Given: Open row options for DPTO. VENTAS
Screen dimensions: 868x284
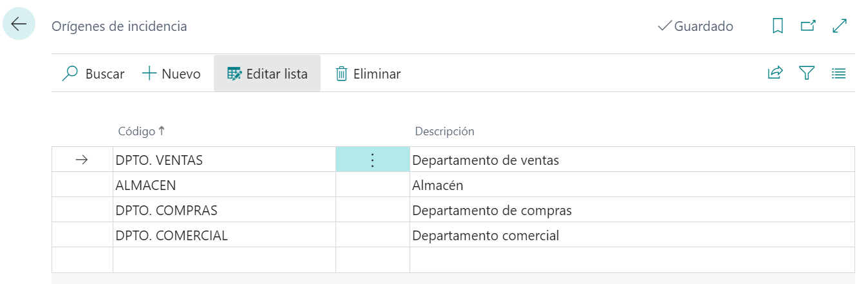Looking at the screenshot, I should pyautogui.click(x=372, y=160).
